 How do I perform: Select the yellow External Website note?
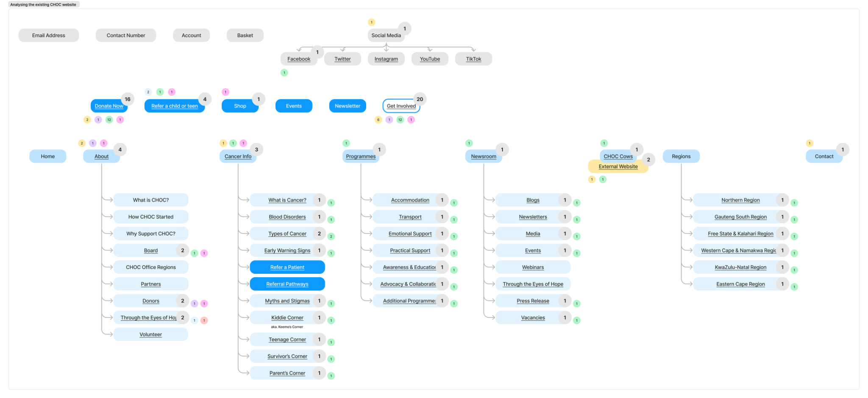click(x=618, y=167)
